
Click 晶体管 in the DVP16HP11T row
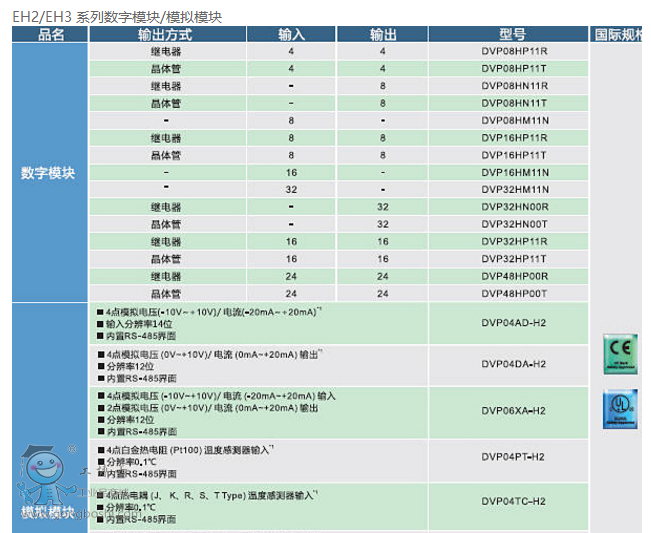pos(166,156)
